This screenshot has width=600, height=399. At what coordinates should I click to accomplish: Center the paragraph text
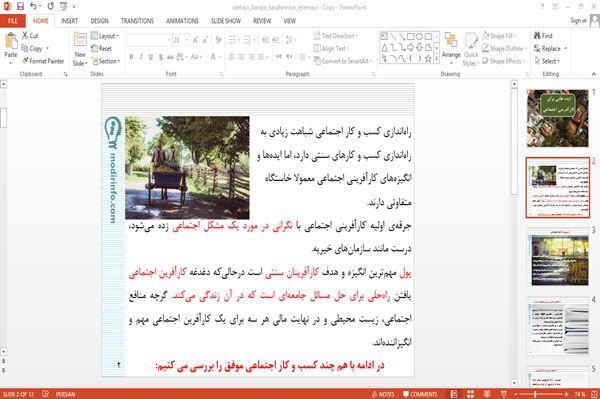point(241,57)
